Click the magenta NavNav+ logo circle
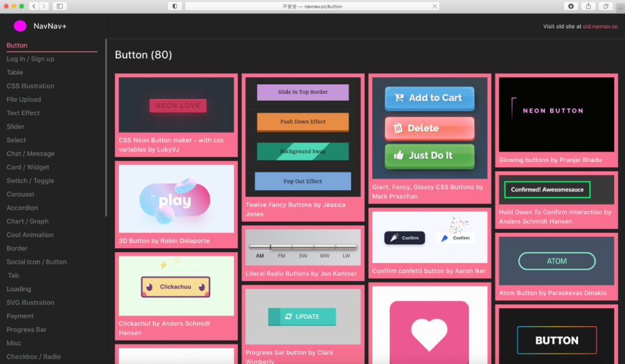The image size is (625, 364). (x=20, y=26)
